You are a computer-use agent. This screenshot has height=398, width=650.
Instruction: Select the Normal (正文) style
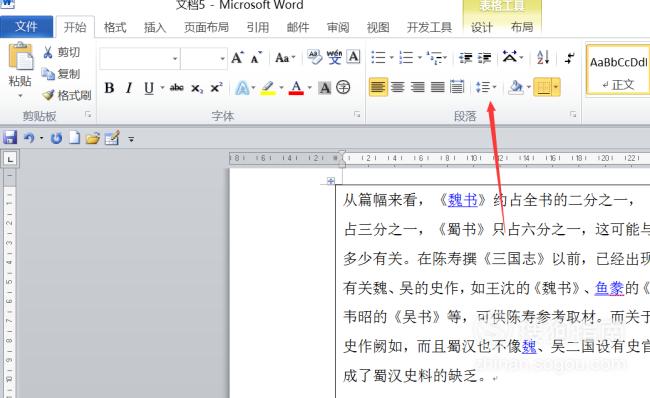coord(618,70)
